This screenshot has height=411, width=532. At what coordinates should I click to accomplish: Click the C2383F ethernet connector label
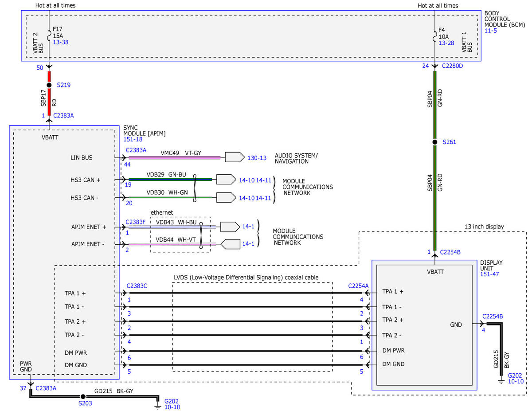pos(135,221)
